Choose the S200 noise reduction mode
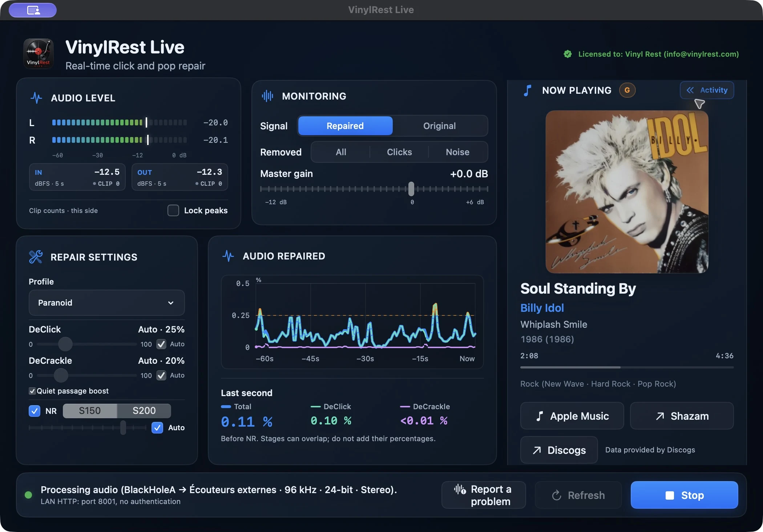The height and width of the screenshot is (532, 763). click(144, 411)
